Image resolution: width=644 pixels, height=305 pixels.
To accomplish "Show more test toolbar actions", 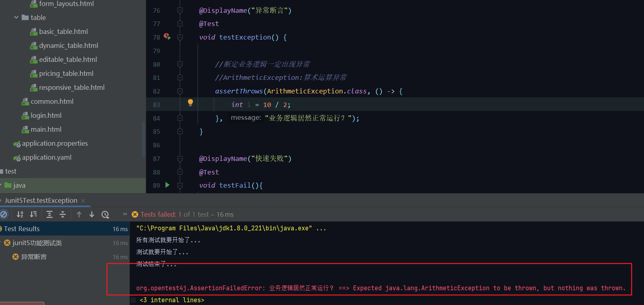I will [125, 214].
